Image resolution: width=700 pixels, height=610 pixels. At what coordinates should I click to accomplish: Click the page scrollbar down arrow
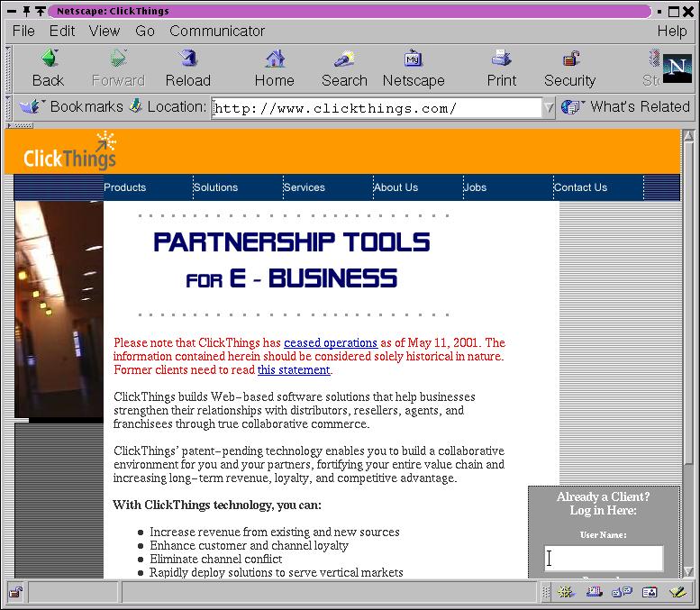pyautogui.click(x=688, y=571)
